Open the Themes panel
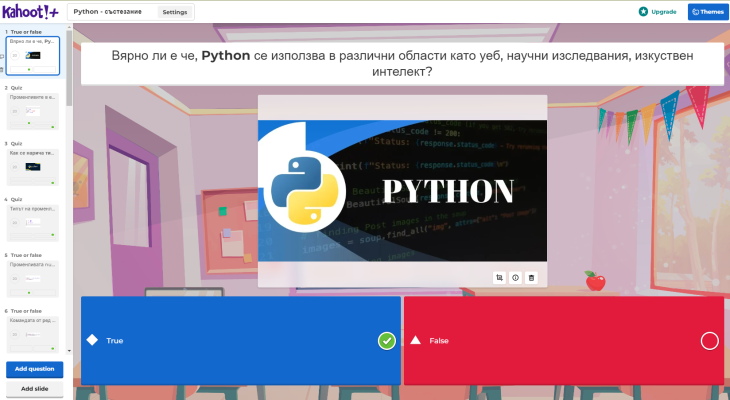The height and width of the screenshot is (400, 730). (x=708, y=12)
